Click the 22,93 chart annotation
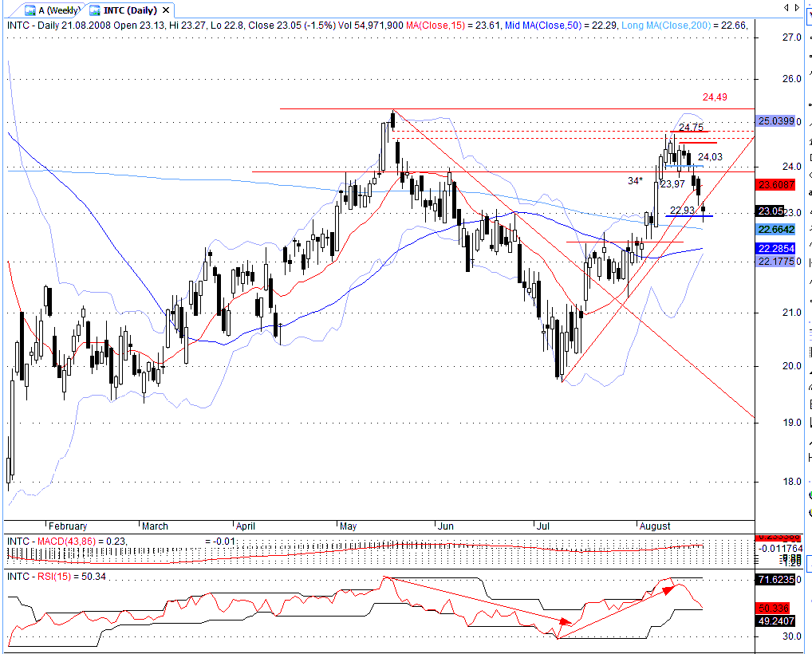Viewport: 812px width, 654px height. pos(682,211)
